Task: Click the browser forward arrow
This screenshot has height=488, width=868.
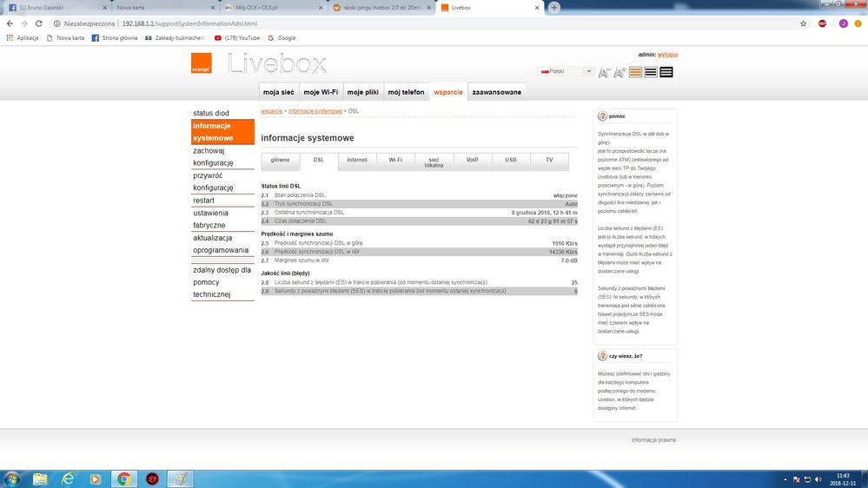Action: pos(24,23)
